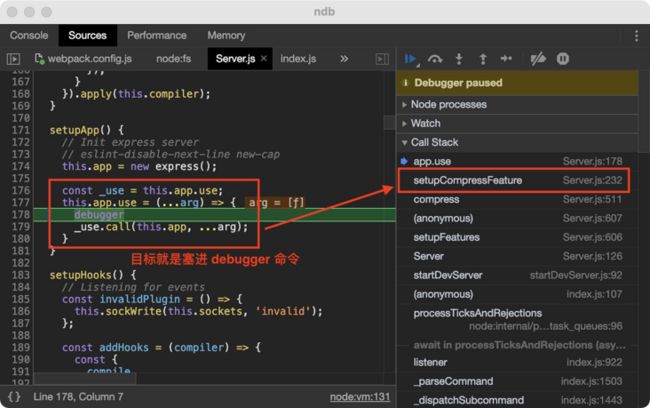Deactivate breakpoints toggle icon
650x408 pixels.
538,59
